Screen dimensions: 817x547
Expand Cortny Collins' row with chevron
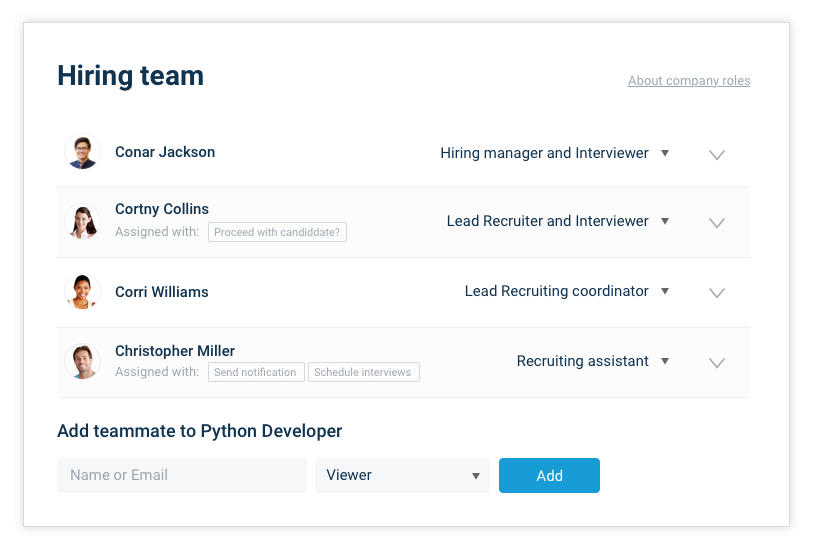(717, 223)
